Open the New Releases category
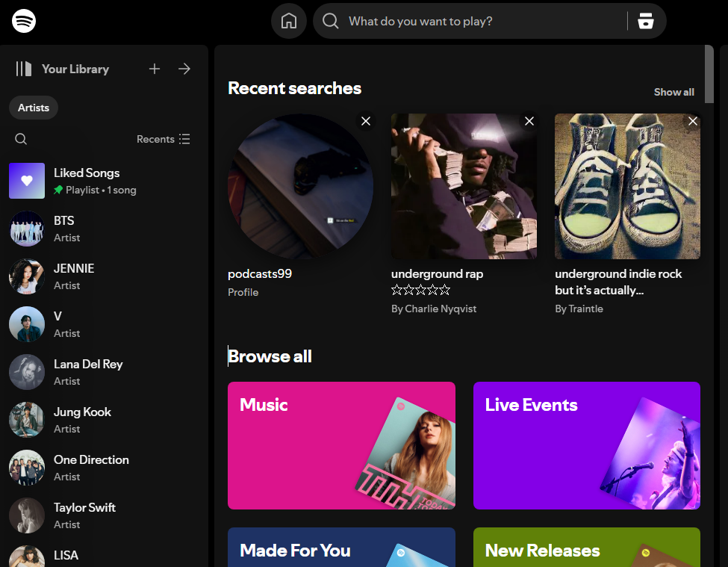 click(587, 547)
